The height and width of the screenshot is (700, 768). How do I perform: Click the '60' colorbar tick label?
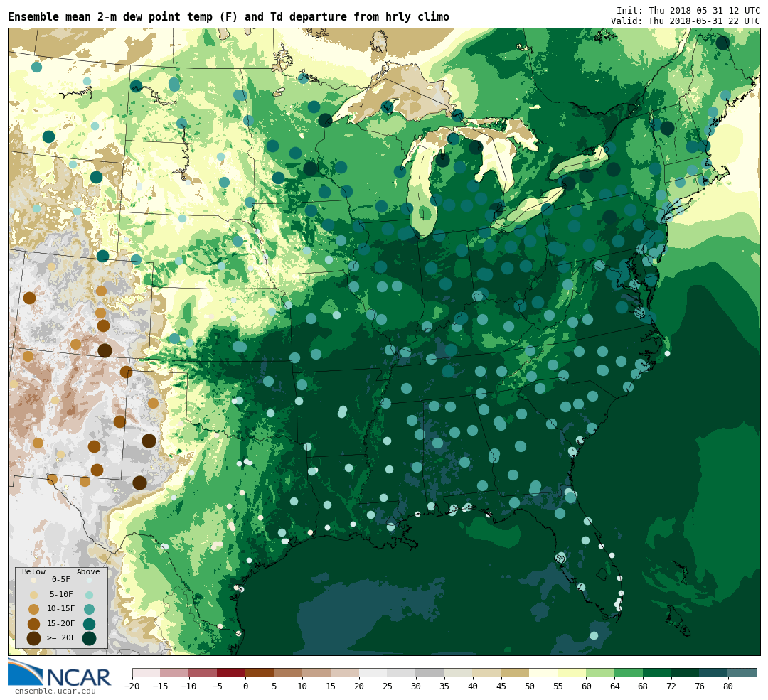point(587,686)
